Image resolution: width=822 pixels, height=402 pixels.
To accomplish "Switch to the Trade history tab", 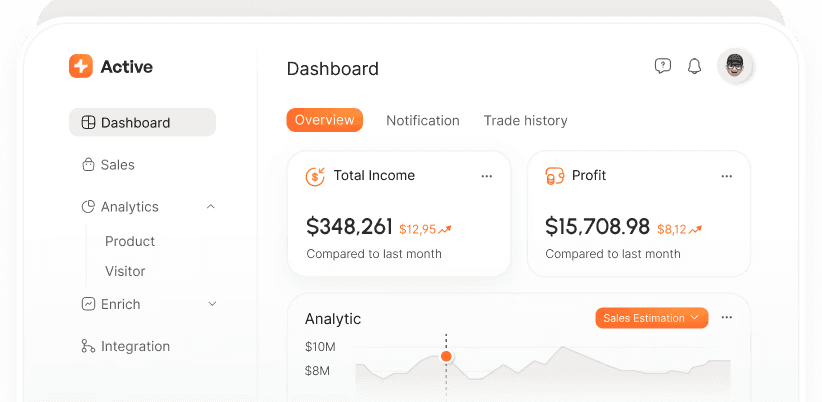I will (x=525, y=120).
